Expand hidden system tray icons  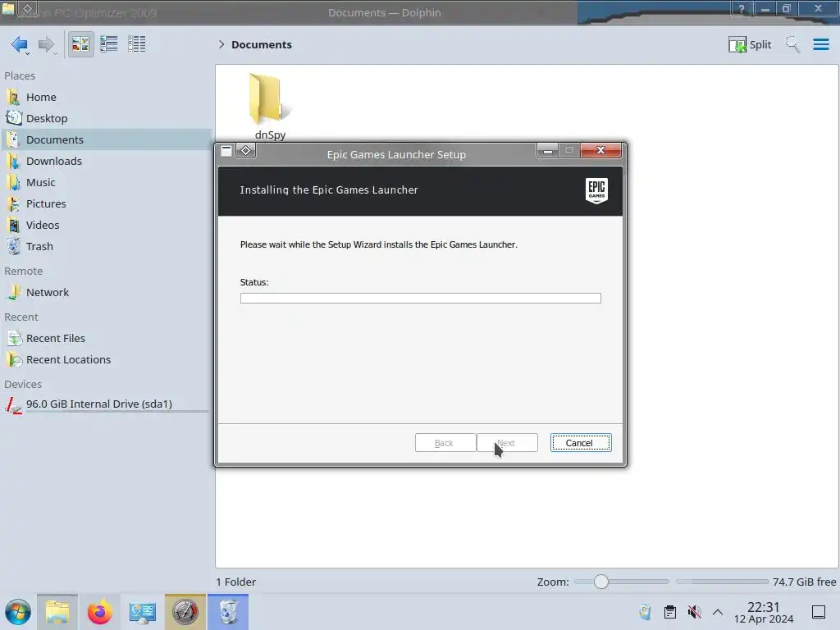point(718,612)
